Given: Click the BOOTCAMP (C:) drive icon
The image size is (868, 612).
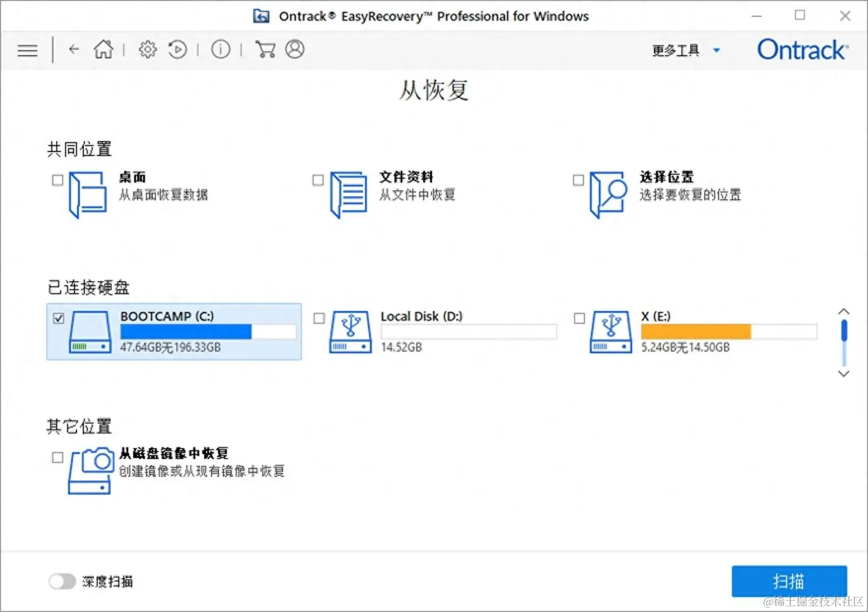Looking at the screenshot, I should [x=90, y=332].
